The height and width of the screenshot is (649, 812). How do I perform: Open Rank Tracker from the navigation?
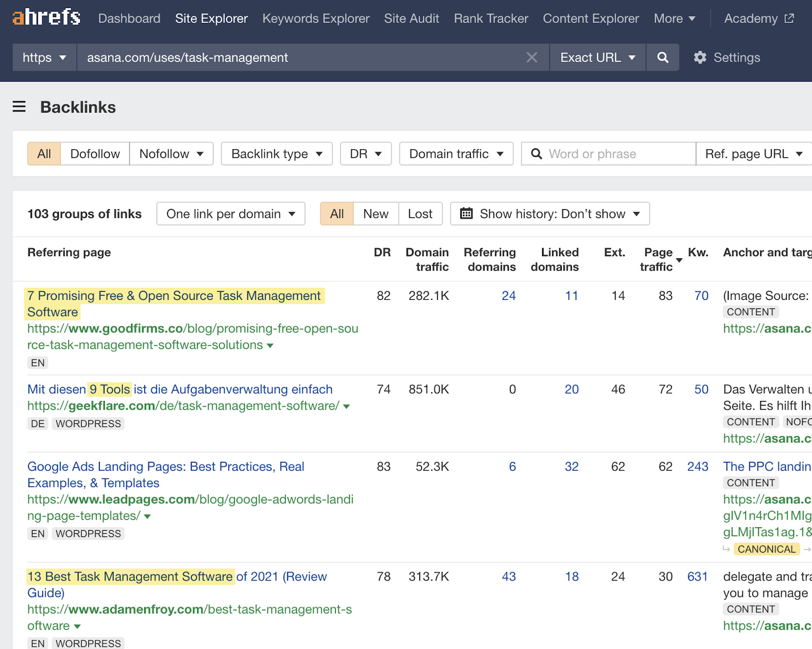[490, 18]
